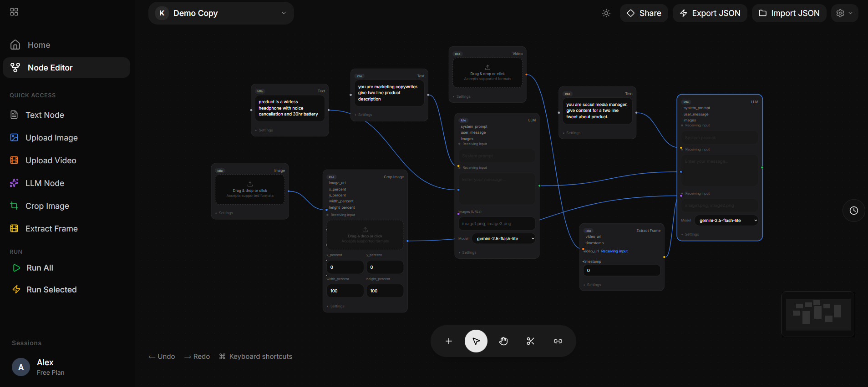
Task: Choose the scissors cut tool
Action: 530,341
